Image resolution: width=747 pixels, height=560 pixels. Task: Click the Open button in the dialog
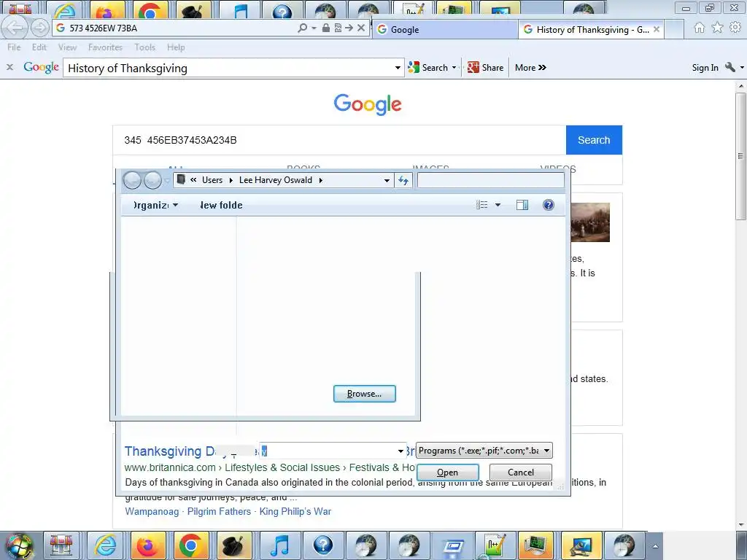point(448,472)
